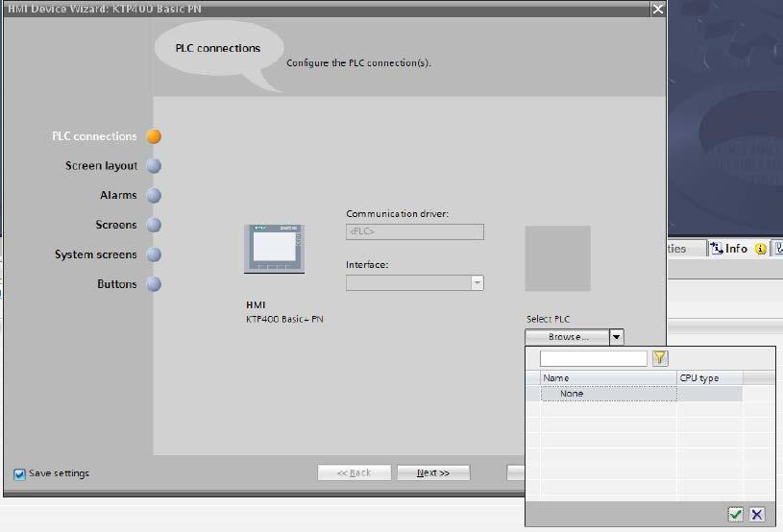Click the HMI KTP400 device image
The width and height of the screenshot is (783, 532).
pos(274,249)
